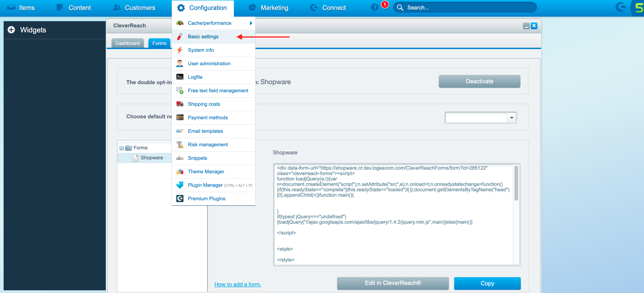Click the Logfile terminal icon
The height and width of the screenshot is (293, 644).
point(180,77)
